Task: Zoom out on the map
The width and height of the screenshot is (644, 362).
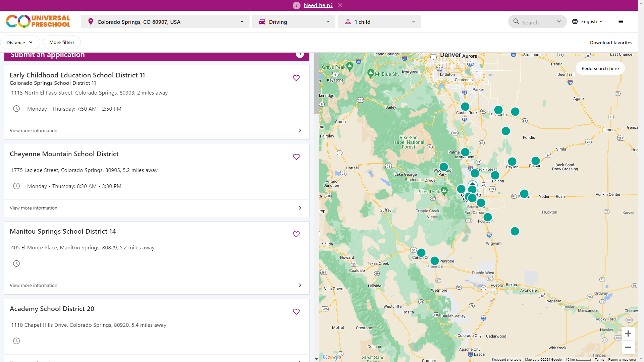Action: tap(628, 347)
